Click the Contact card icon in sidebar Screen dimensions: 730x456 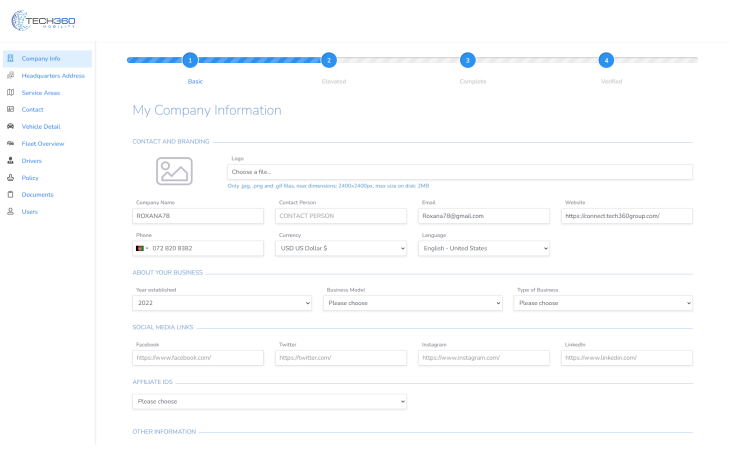[10, 109]
